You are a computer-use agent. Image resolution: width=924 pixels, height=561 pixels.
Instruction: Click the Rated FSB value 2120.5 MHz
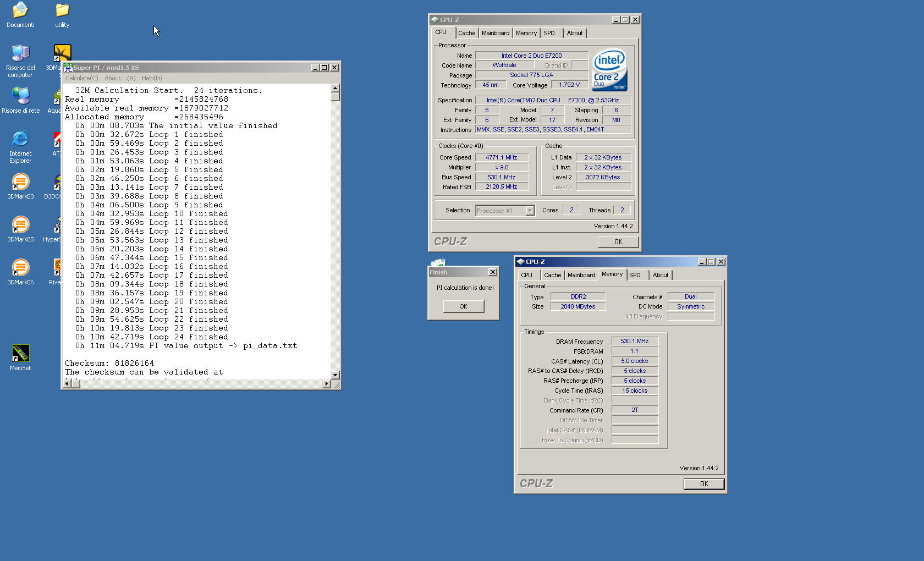pyautogui.click(x=502, y=187)
